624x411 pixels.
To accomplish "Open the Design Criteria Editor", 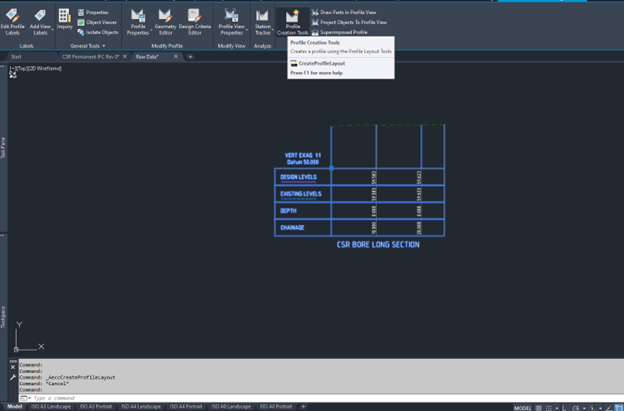I will (x=194, y=20).
